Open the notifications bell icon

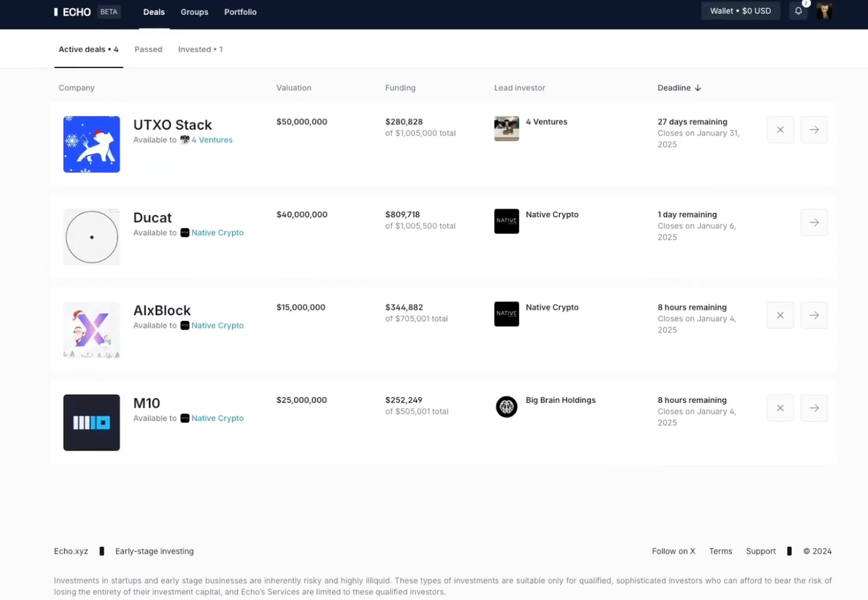pos(798,11)
